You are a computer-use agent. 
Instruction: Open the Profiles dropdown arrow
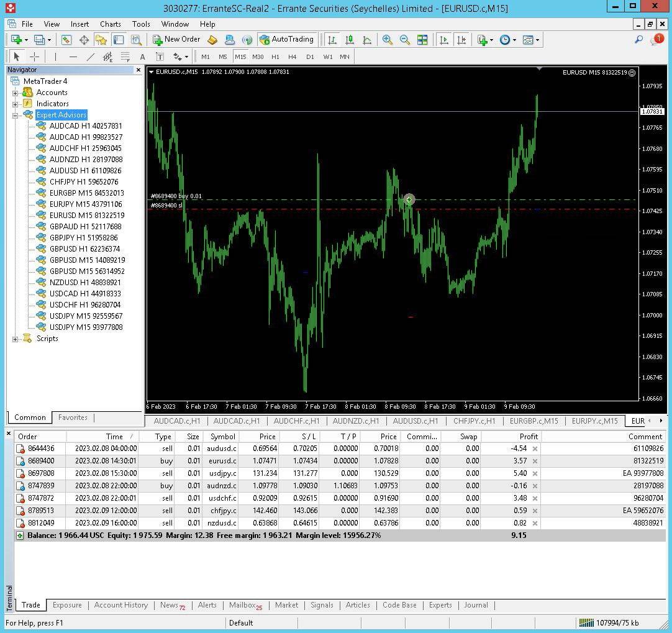click(49, 40)
